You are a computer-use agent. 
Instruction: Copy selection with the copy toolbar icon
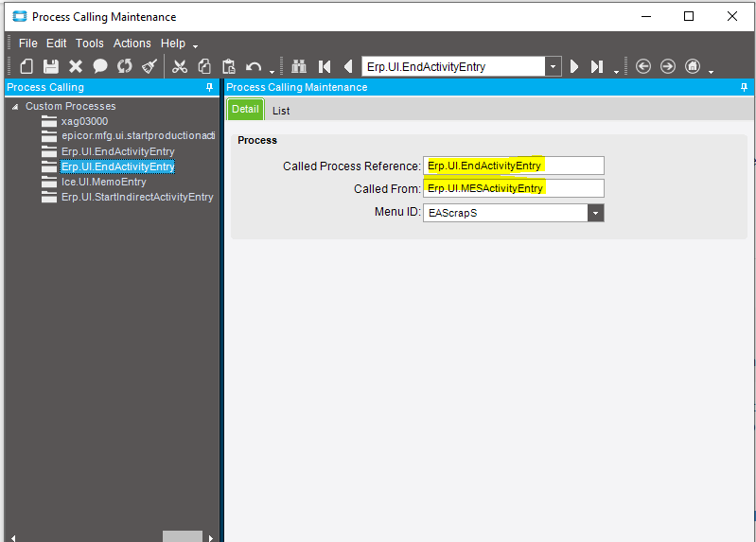click(x=204, y=66)
